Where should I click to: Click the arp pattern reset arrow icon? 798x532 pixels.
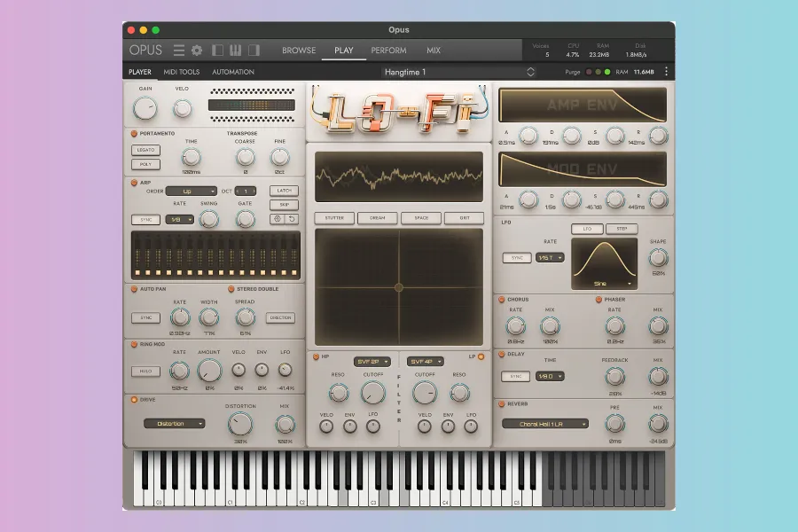point(292,219)
